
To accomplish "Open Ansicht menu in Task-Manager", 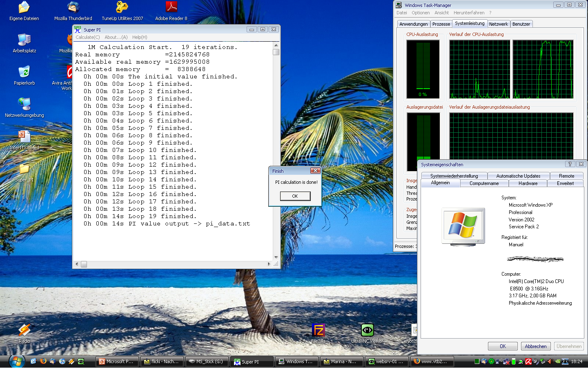I will [x=441, y=13].
